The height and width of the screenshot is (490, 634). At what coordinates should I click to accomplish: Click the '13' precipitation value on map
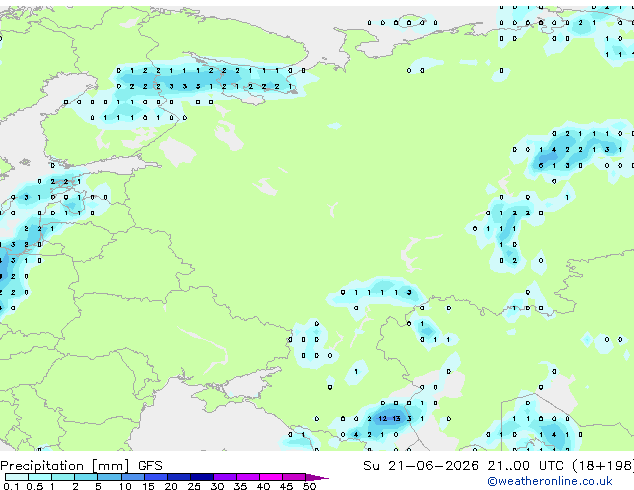tap(396, 418)
